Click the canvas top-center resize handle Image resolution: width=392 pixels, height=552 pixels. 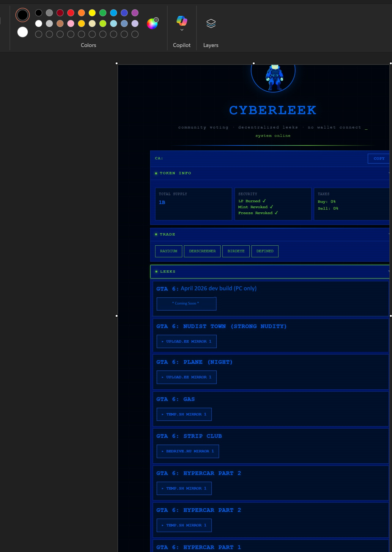(x=254, y=63)
